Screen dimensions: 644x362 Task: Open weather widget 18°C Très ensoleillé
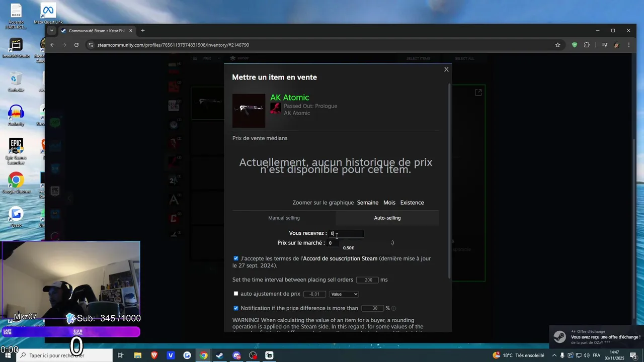click(x=519, y=355)
